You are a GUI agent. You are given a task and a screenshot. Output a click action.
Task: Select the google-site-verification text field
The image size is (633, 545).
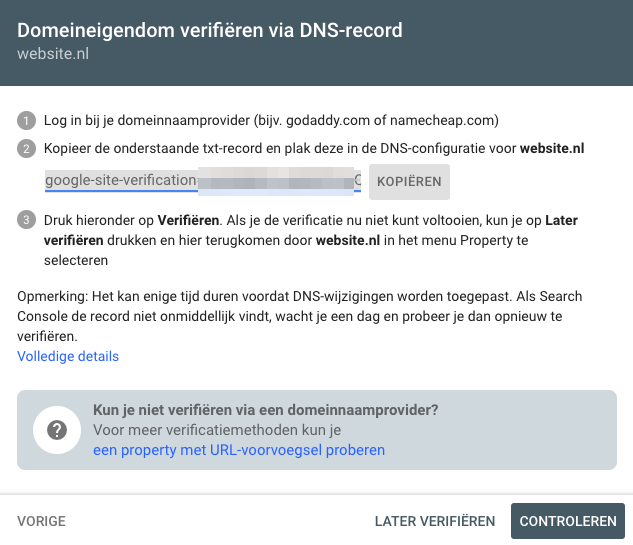pos(203,180)
